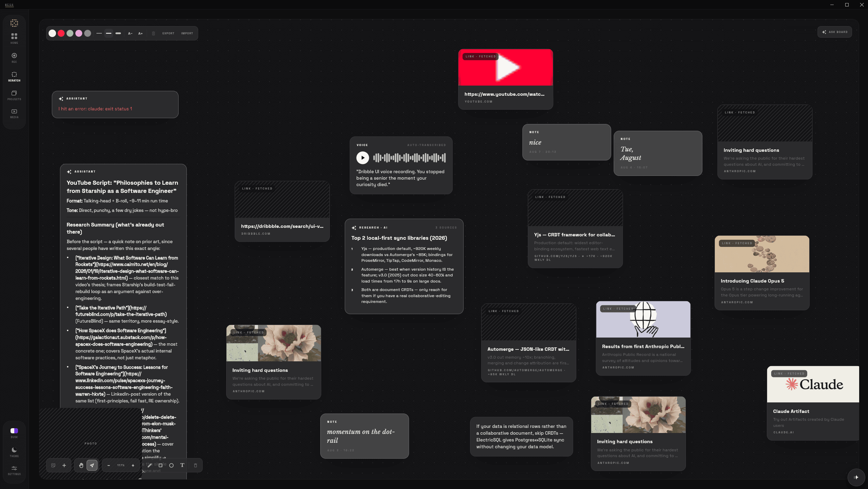This screenshot has width=868, height=489.
Task: Click the sparkle button in bottom-right corner
Action: pos(856,477)
